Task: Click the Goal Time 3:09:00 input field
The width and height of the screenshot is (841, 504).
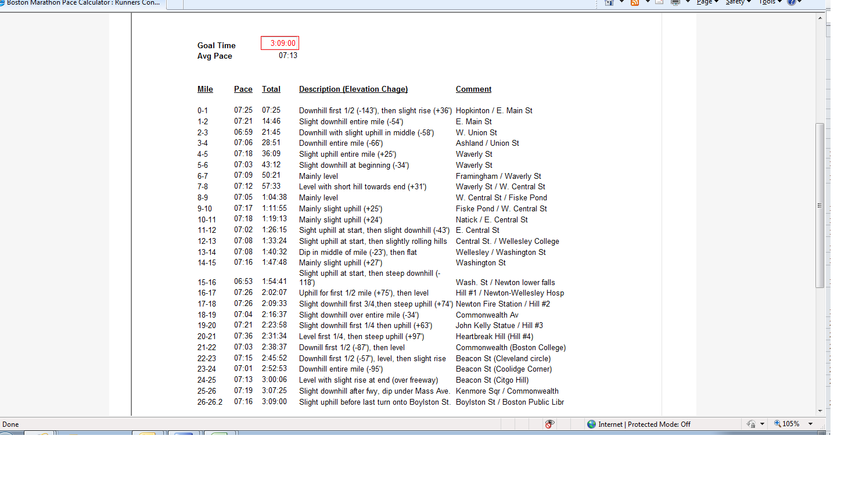Action: (x=280, y=43)
